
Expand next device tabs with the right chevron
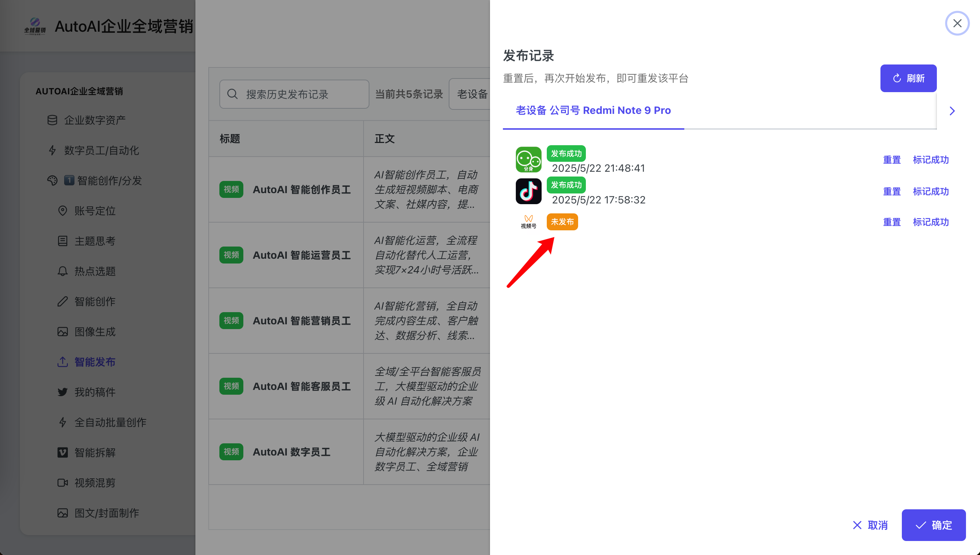click(x=952, y=111)
